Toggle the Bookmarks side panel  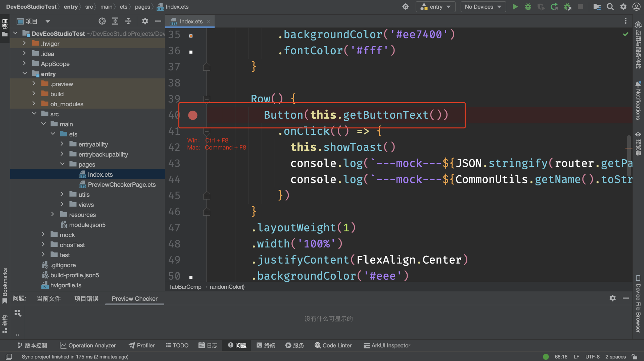click(5, 285)
